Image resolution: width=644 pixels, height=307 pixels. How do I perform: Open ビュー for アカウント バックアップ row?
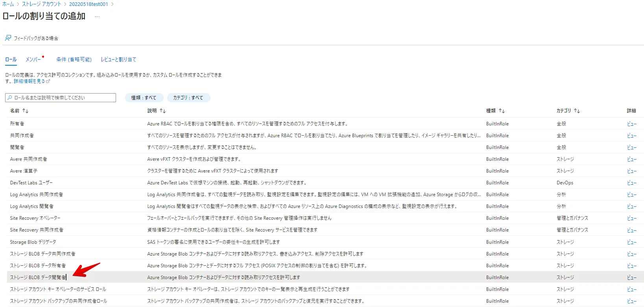[631, 301]
